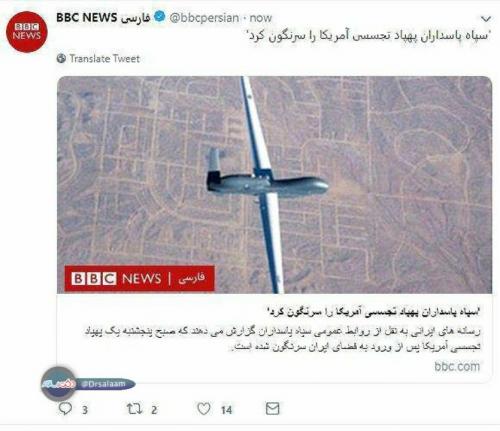
Task: Click the BBC NEWS فارسی account name
Action: point(103,17)
